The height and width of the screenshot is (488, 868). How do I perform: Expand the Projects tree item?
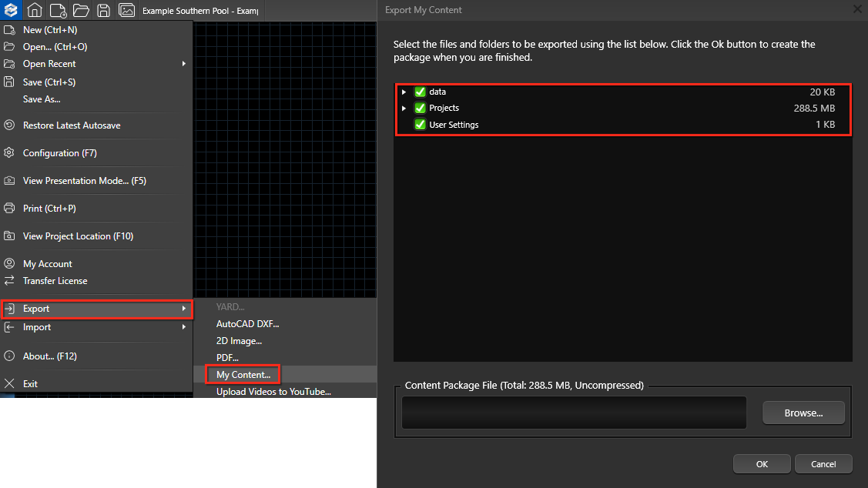click(x=404, y=108)
